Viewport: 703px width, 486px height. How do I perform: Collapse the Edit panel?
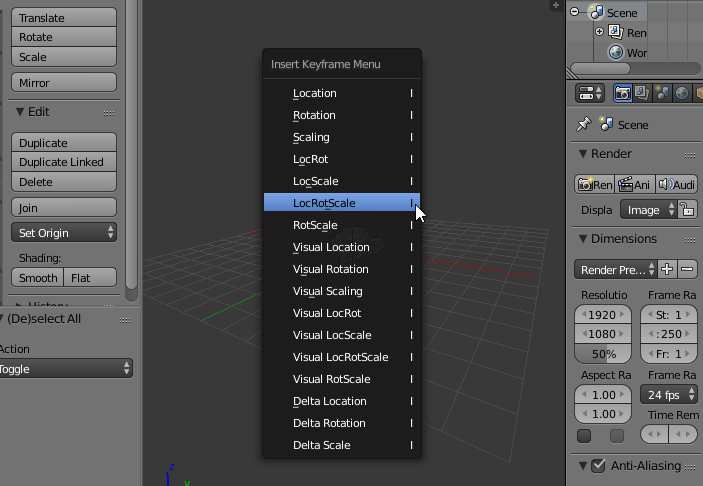[x=20, y=111]
